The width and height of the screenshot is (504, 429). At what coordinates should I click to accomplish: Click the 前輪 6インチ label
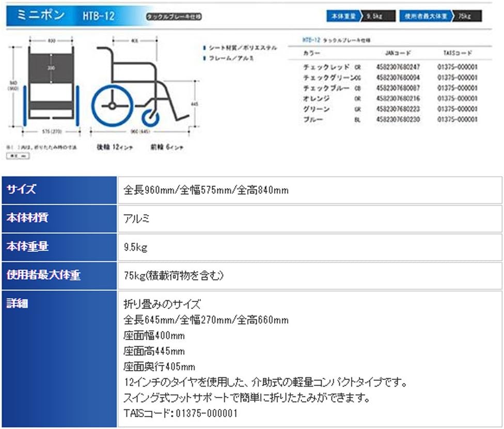click(167, 147)
